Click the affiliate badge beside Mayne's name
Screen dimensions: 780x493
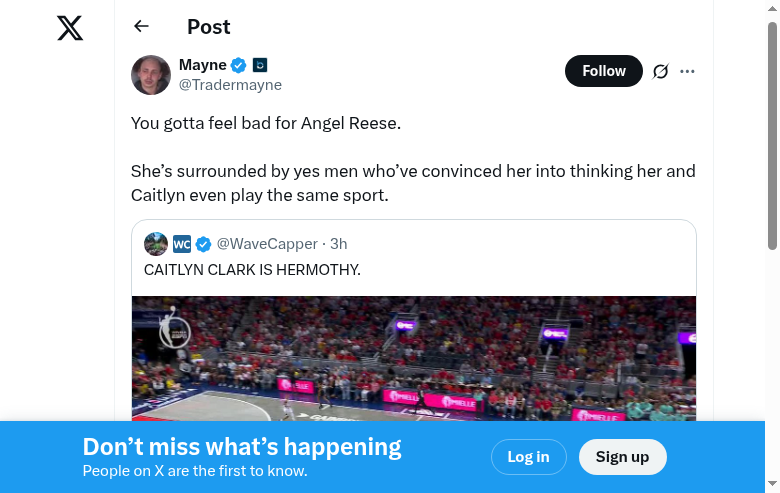point(260,65)
